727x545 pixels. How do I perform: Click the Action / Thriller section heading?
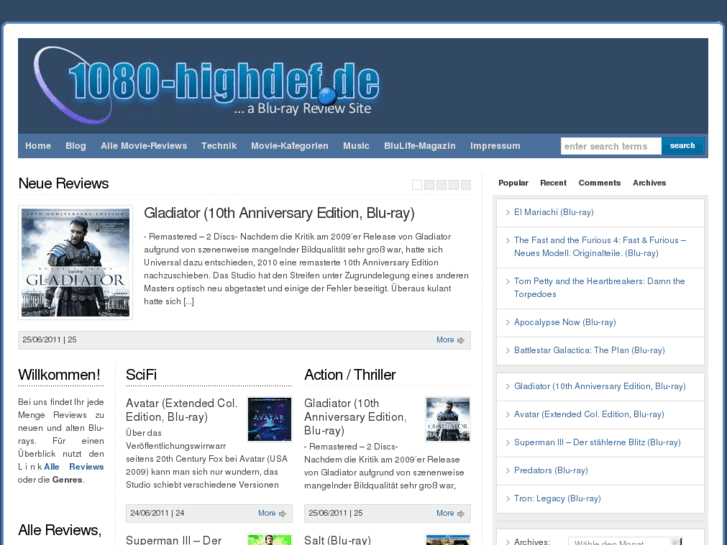tap(350, 374)
